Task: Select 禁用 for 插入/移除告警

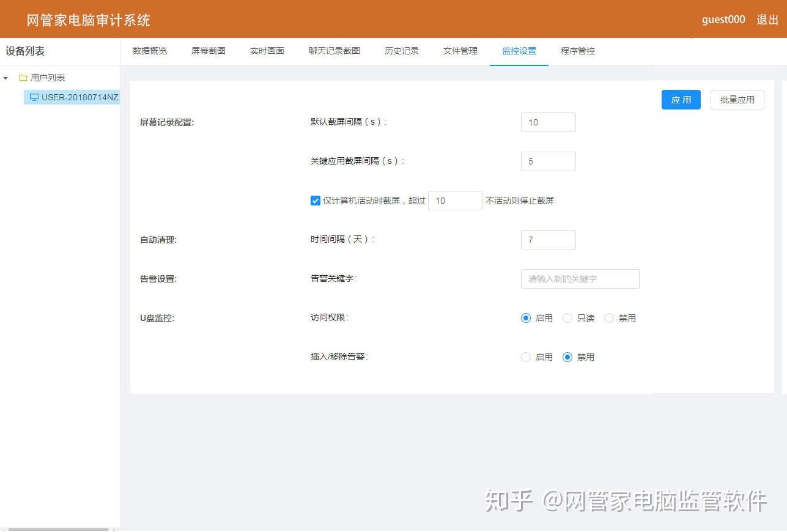Action: (x=567, y=357)
